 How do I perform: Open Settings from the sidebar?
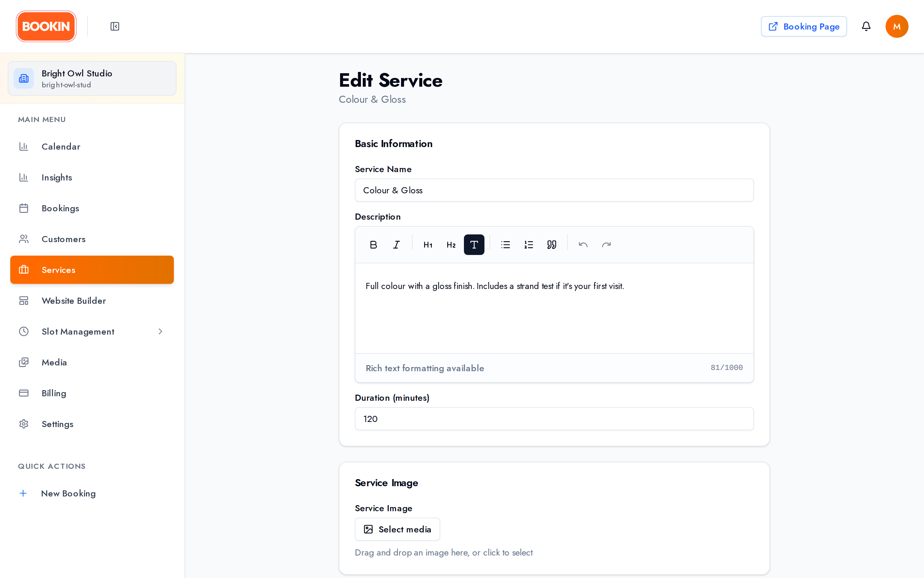click(x=92, y=424)
